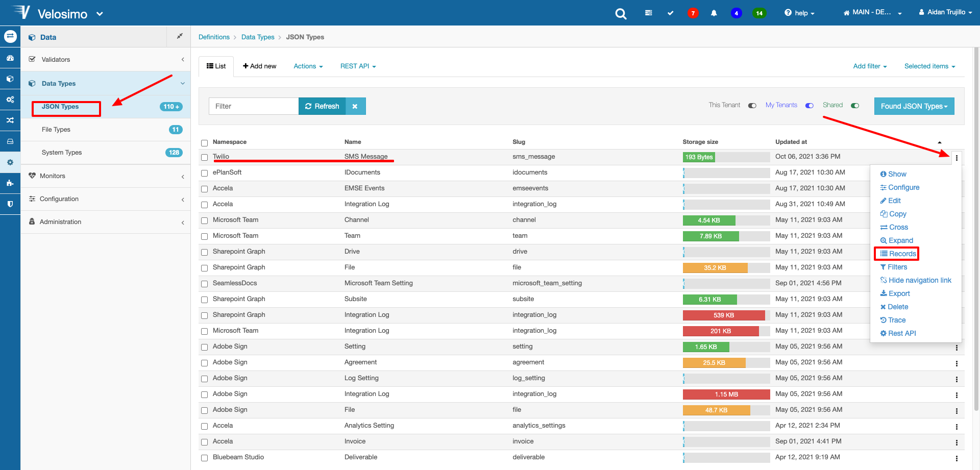Open the cube sidebar icon
Viewport: 980px width, 470px height.
[x=10, y=79]
